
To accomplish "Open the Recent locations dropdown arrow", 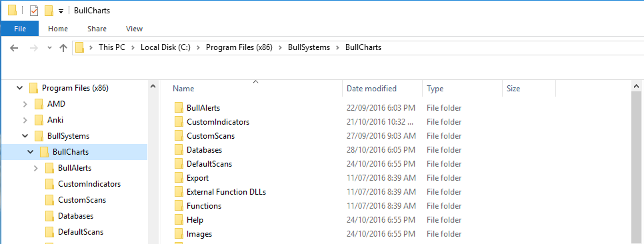I will [x=50, y=47].
